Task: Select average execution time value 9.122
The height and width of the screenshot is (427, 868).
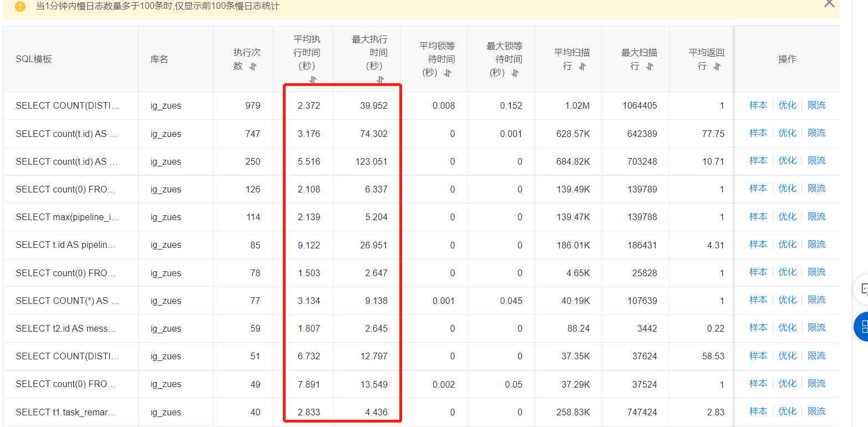Action: pyautogui.click(x=309, y=245)
